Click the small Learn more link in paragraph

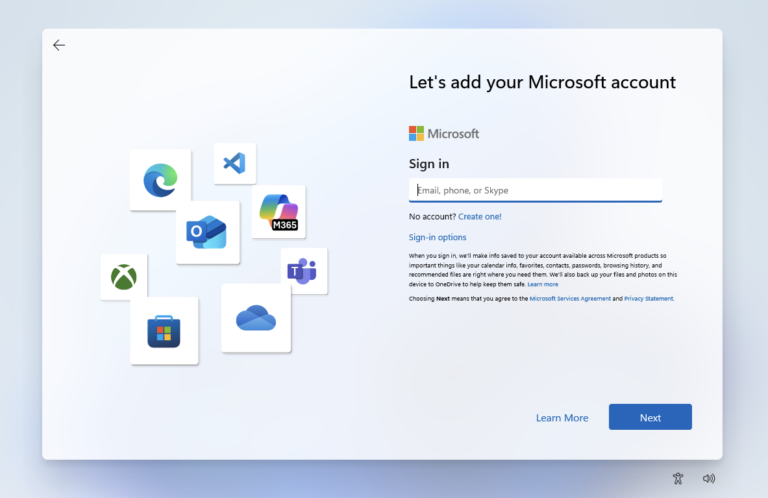click(x=543, y=284)
